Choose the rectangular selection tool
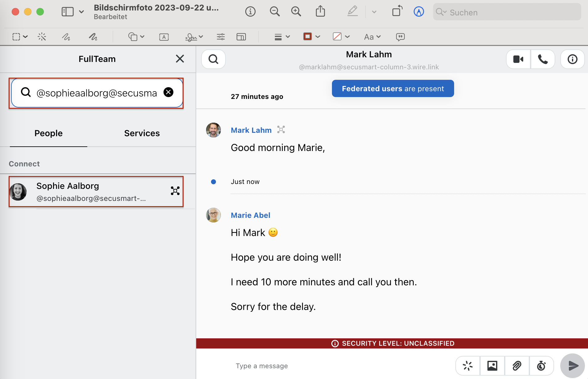This screenshot has height=379, width=588. [x=16, y=37]
